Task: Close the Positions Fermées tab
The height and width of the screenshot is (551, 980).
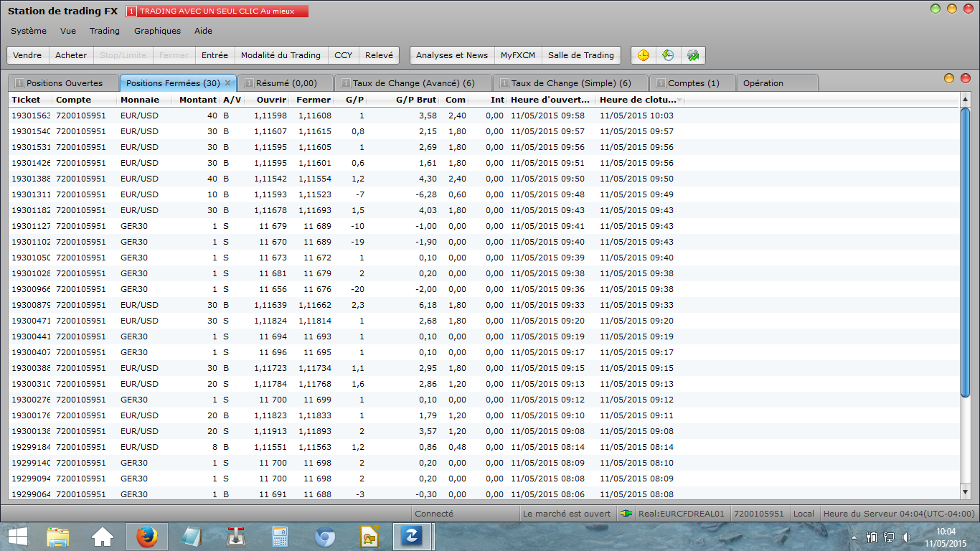Action: (x=227, y=83)
